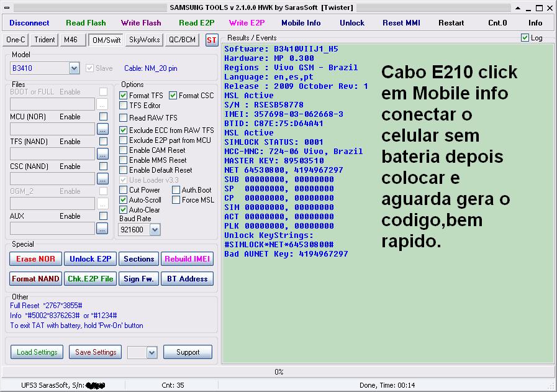Click Mobile Info in the top bar
Image resolution: width=557 pixels, height=392 pixels.
pos(301,23)
